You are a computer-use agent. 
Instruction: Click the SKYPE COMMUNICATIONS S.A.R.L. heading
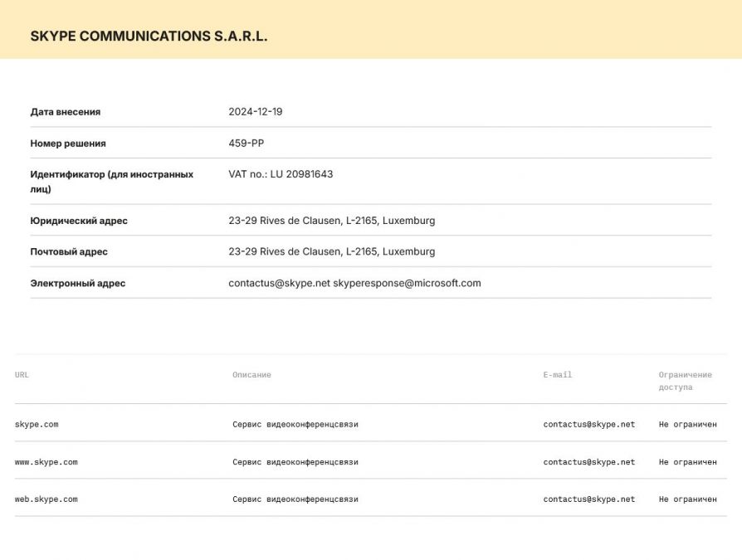coord(149,37)
